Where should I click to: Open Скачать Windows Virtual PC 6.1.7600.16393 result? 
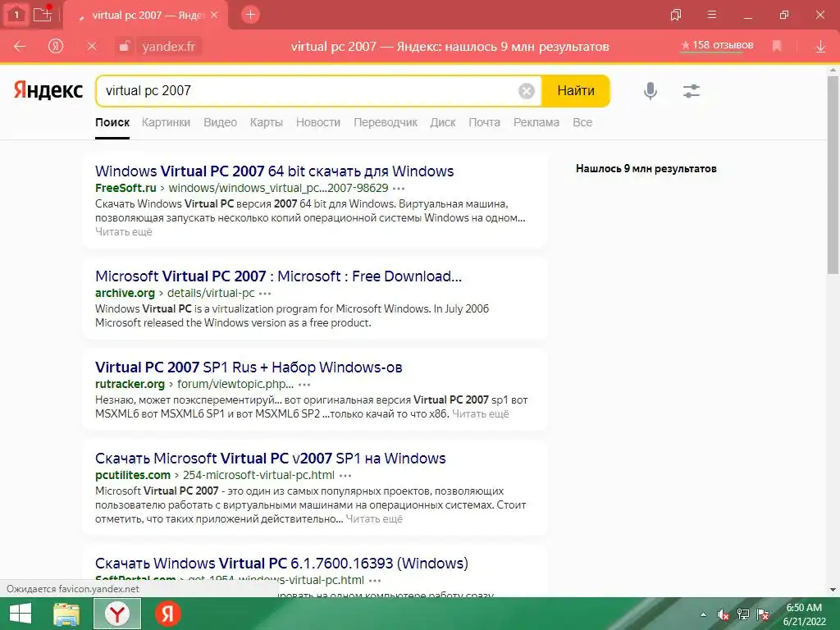click(282, 563)
